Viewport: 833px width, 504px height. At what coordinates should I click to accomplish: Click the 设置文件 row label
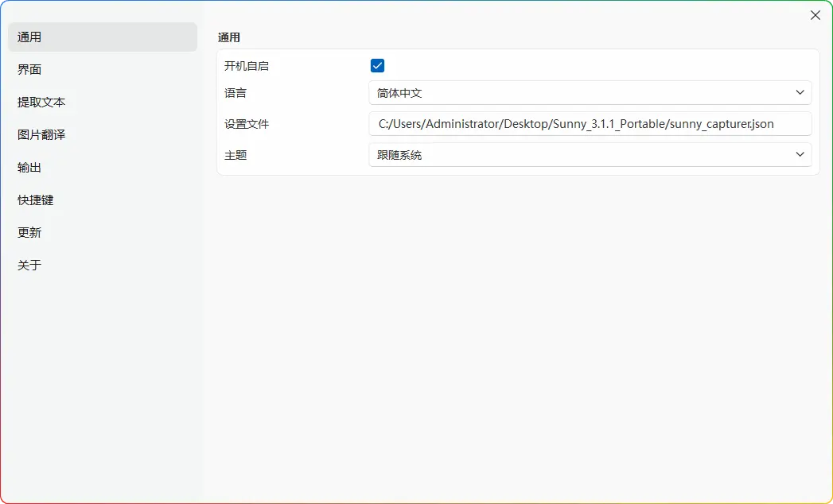247,124
